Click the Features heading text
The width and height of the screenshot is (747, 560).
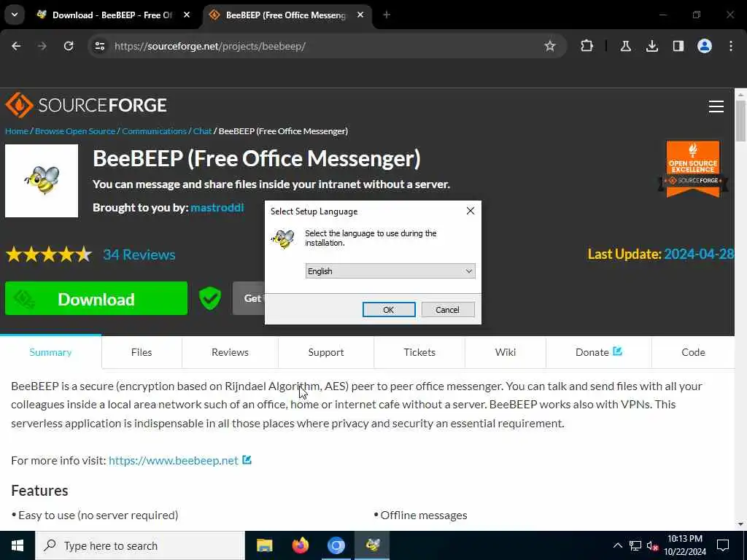tap(39, 491)
